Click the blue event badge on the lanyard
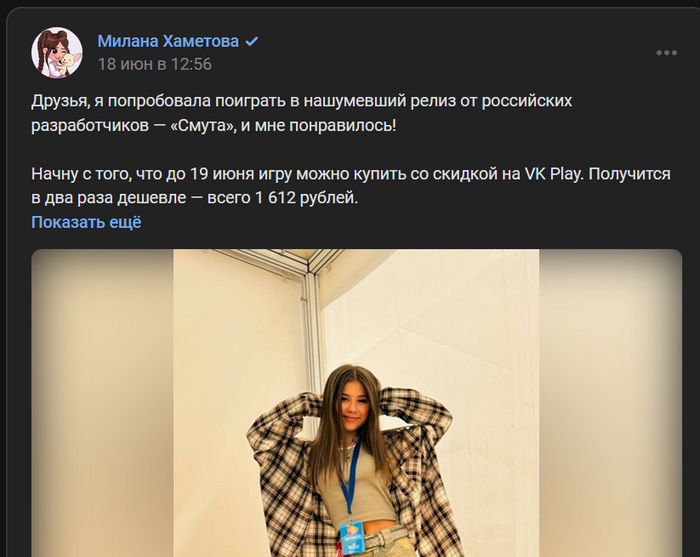Screen dimensions: 700x557 pos(351,536)
